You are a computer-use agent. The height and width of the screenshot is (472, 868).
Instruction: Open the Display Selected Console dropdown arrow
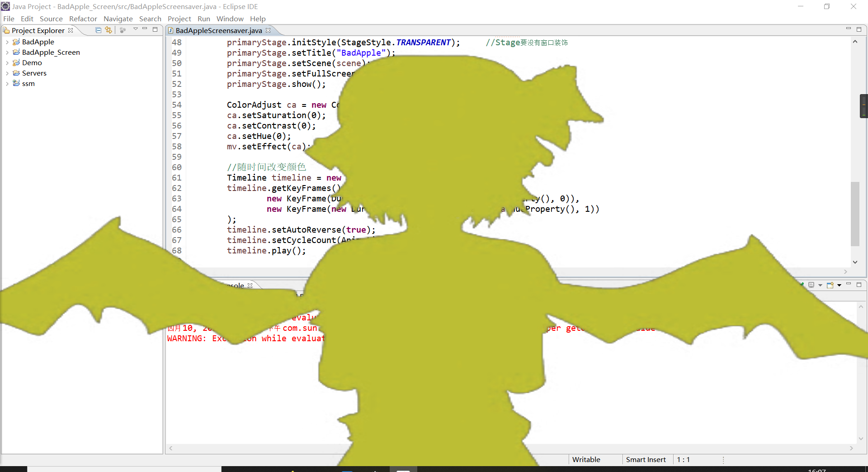[x=820, y=285]
